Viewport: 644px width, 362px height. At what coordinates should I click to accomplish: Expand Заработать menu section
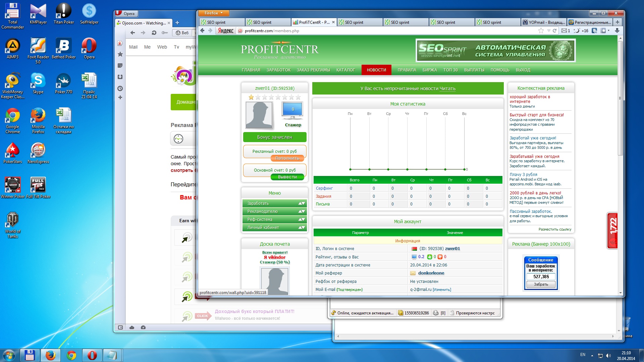coord(274,203)
